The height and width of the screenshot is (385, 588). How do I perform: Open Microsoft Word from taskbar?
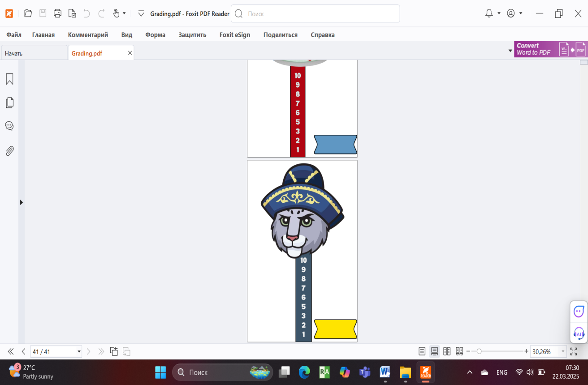(385, 372)
